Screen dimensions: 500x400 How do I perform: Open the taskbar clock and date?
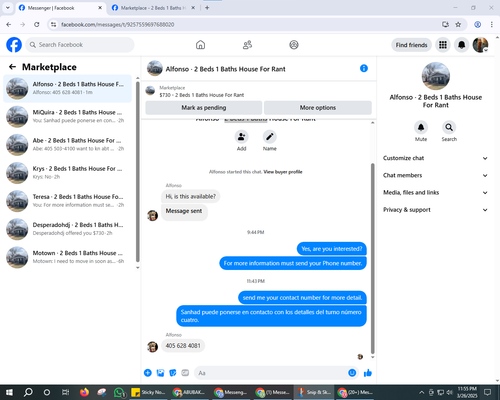[467, 392]
